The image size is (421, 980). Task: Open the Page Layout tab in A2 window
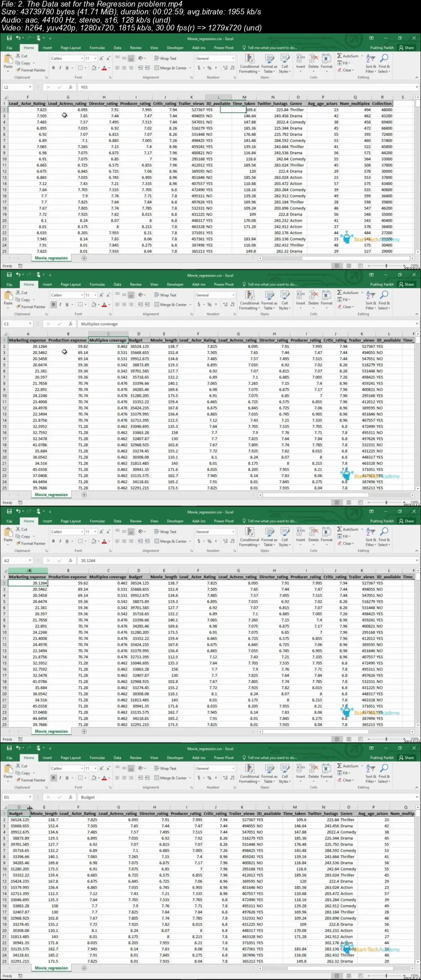[71, 521]
